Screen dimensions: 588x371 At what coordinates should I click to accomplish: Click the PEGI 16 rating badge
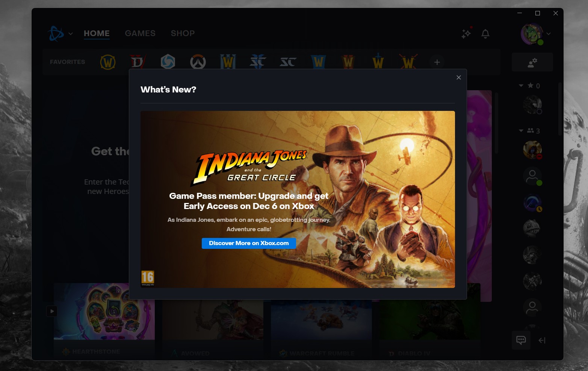pyautogui.click(x=147, y=278)
